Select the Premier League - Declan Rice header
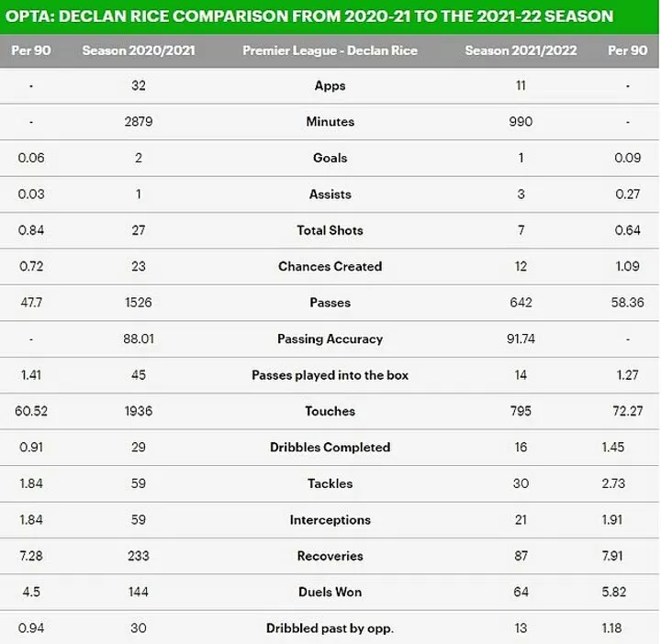This screenshot has width=661, height=644. point(330,50)
